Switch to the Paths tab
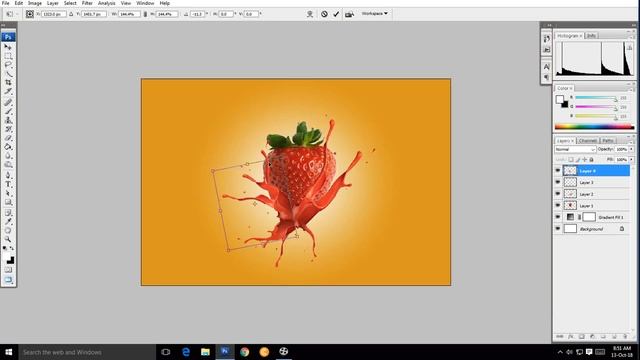The height and width of the screenshot is (360, 640). click(608, 140)
